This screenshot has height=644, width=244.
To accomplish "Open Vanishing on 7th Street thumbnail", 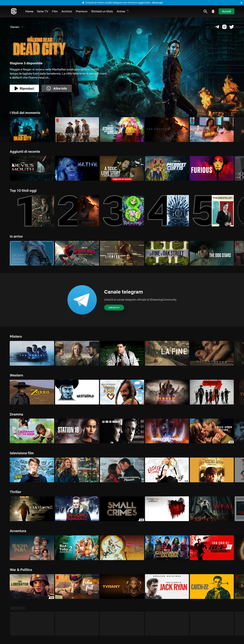I will pyautogui.click(x=32, y=509).
